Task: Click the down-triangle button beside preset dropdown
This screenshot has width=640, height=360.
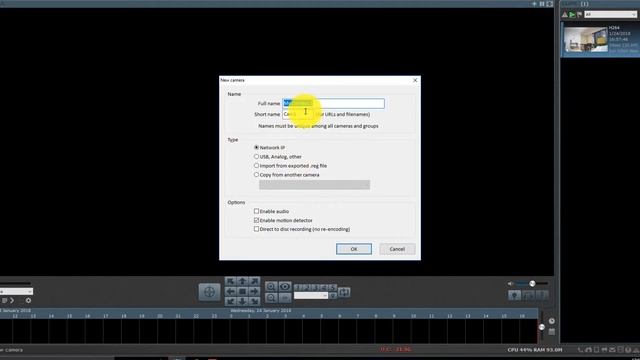Action: [333, 296]
